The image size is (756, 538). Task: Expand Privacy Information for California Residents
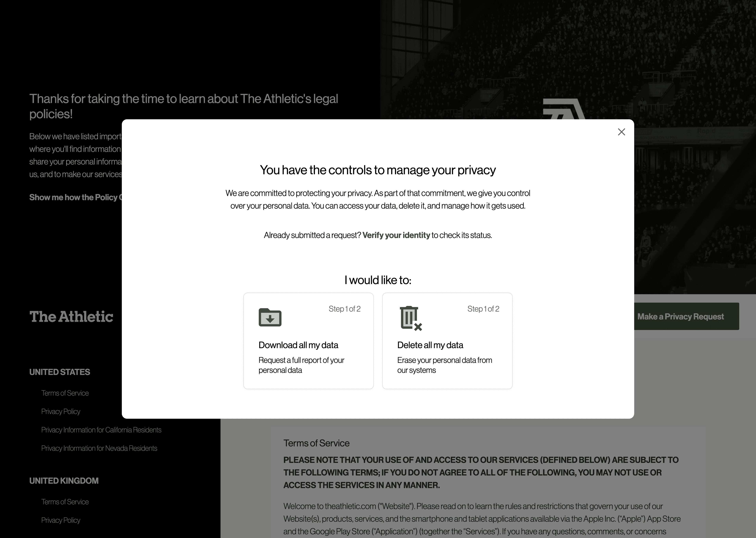click(101, 430)
